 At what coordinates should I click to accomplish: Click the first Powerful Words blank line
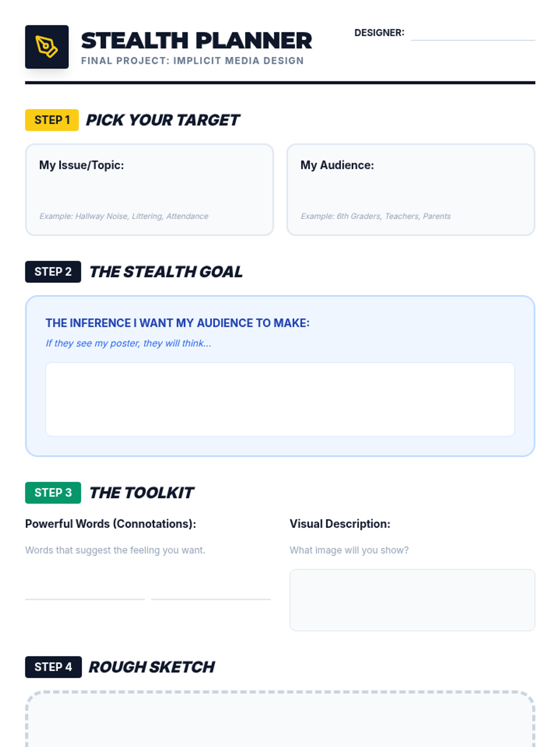tap(85, 592)
